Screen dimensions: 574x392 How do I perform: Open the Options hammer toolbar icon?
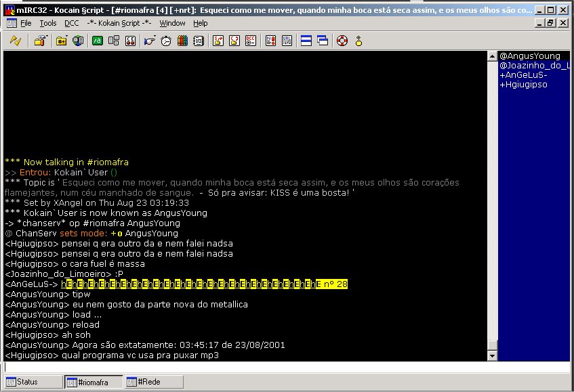pyautogui.click(x=40, y=41)
